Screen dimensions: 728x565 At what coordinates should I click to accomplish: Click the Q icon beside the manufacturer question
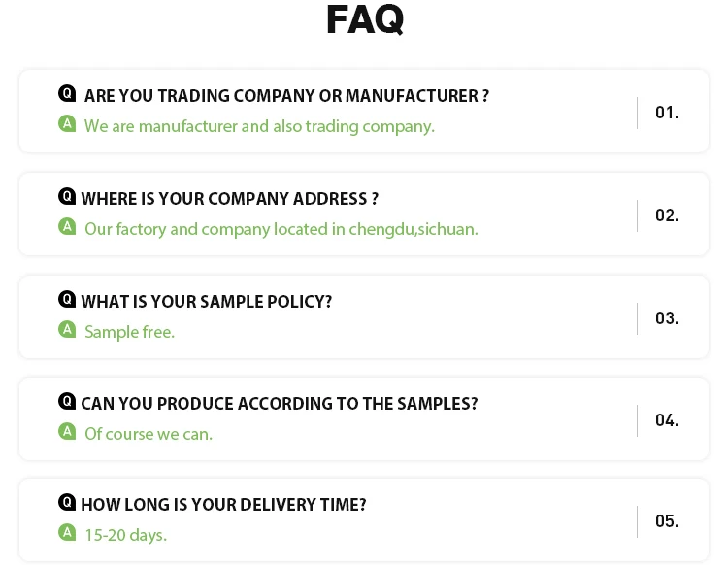tap(67, 93)
